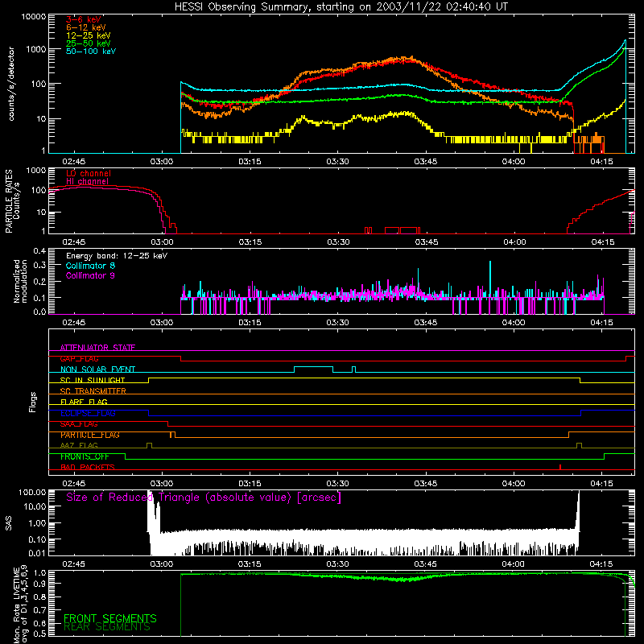This screenshot has height=644, width=644.
Task: Click the SAS axis label
Action: pyautogui.click(x=8, y=522)
